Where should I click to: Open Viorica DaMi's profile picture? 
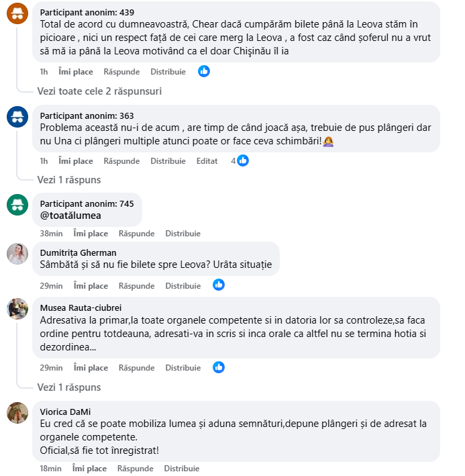tap(17, 413)
